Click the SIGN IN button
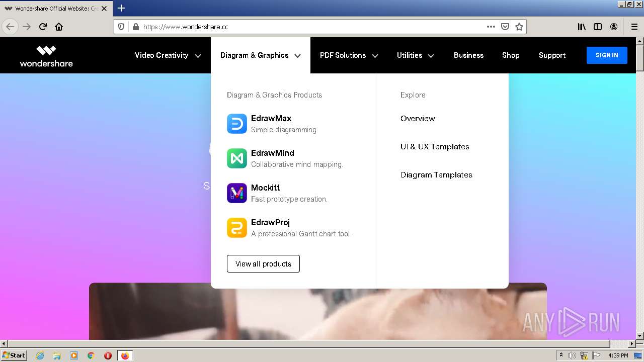 coord(607,55)
